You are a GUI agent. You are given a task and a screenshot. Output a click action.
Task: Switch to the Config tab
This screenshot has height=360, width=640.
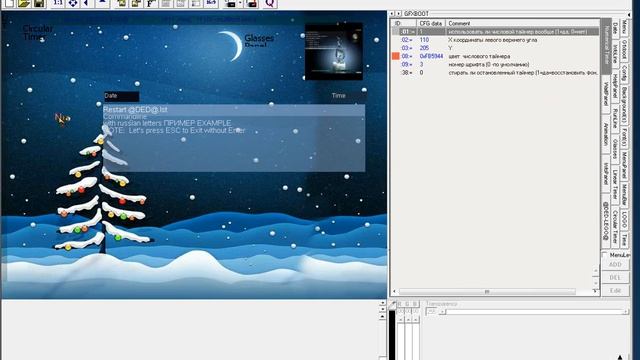[x=624, y=73]
